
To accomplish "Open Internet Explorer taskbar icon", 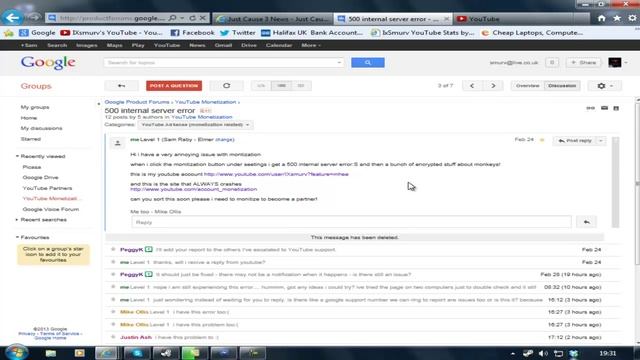I will tap(107, 353).
